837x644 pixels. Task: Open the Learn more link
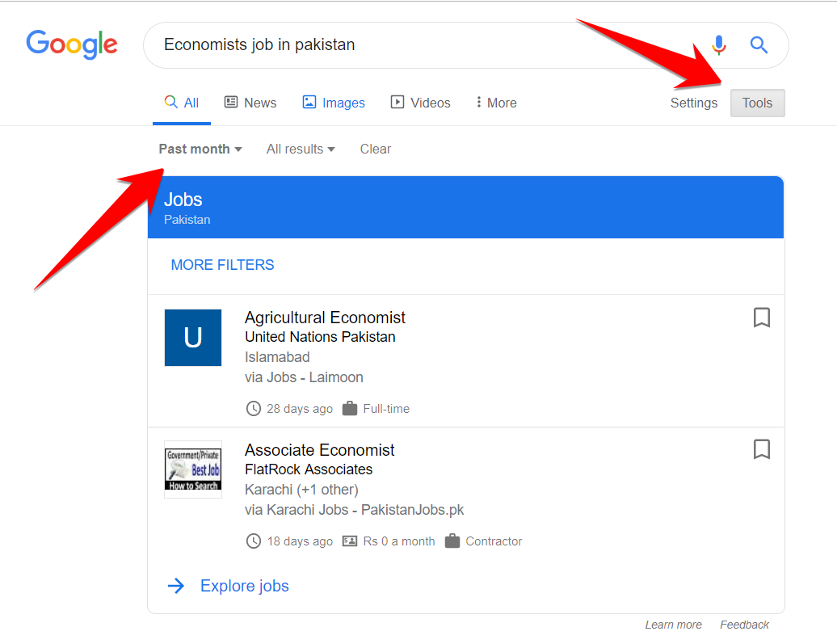673,625
